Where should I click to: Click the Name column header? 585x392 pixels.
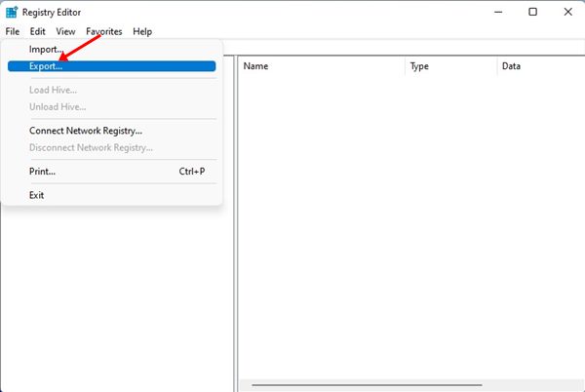pos(322,66)
